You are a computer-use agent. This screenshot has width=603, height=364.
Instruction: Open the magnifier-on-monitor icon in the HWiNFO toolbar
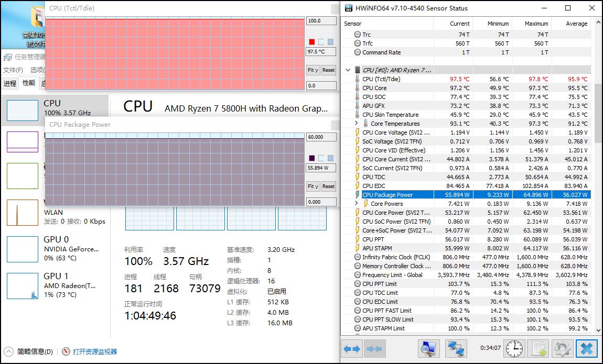[428, 349]
